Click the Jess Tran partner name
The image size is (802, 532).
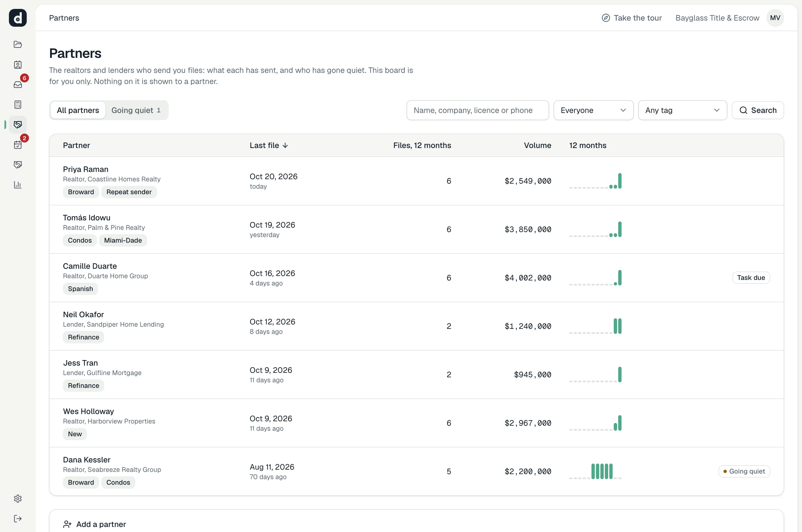tap(80, 363)
